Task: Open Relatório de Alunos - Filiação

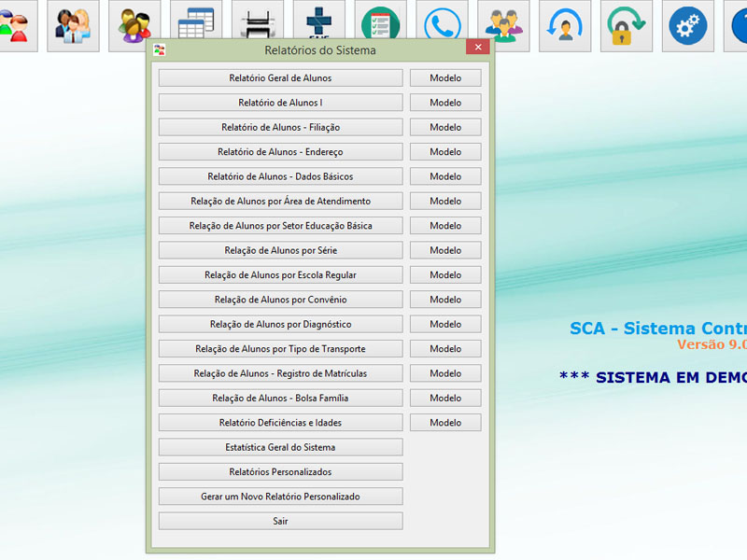Action: [280, 127]
